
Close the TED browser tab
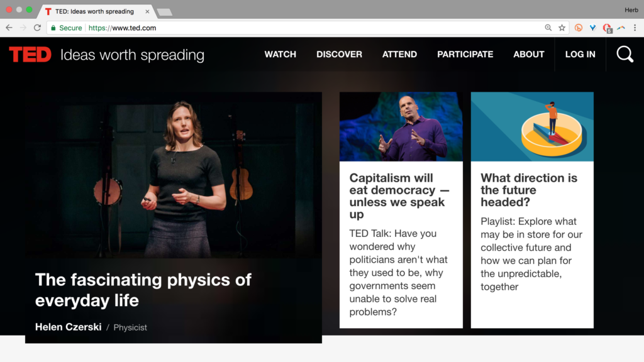(x=147, y=11)
